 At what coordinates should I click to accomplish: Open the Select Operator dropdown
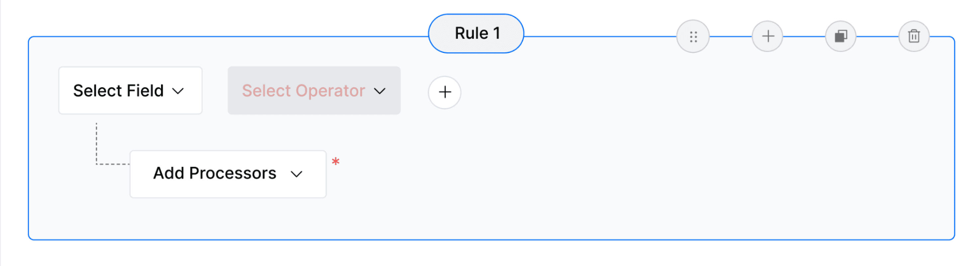[314, 90]
